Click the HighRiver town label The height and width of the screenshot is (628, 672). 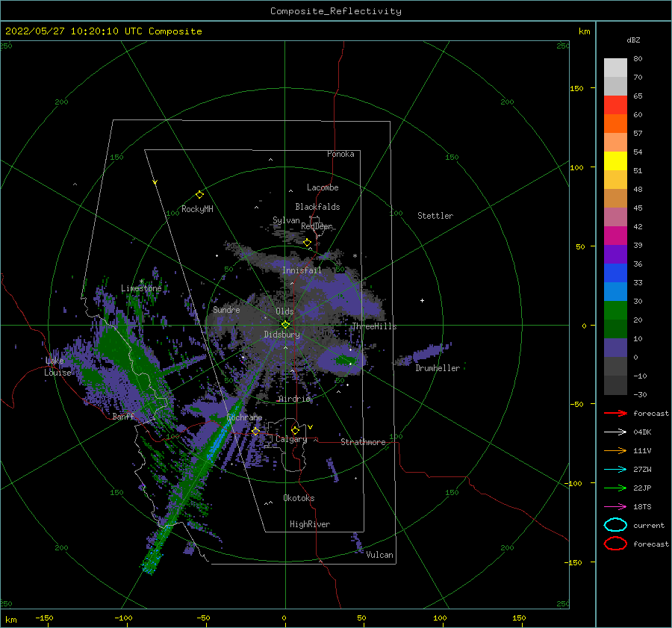(310, 524)
